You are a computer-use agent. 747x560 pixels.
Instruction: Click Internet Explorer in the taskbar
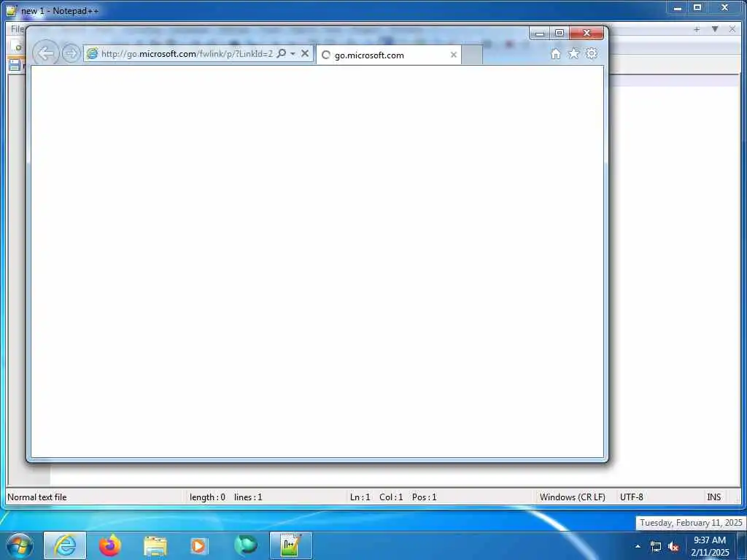click(x=65, y=545)
